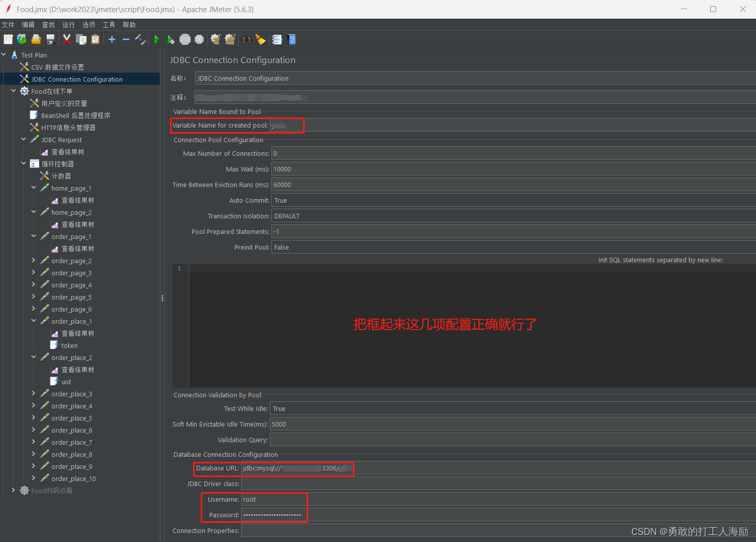Click the Username field containing root

(498, 499)
